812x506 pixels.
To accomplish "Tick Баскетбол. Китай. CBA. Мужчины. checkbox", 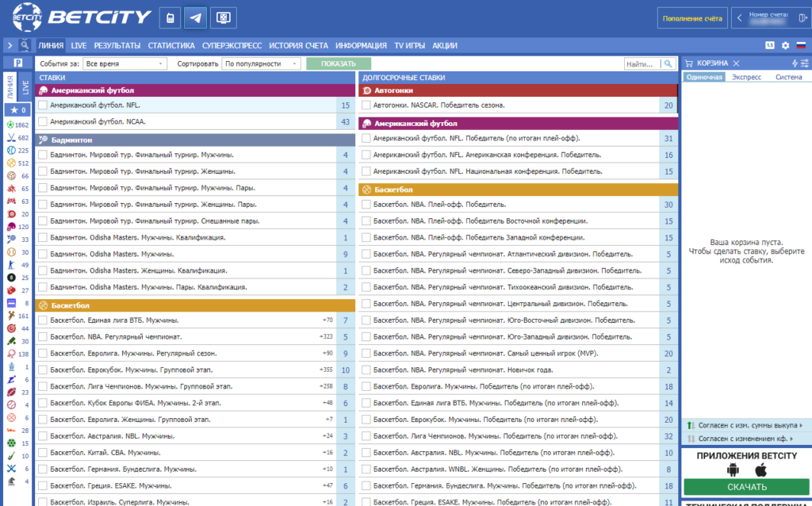I will point(43,453).
